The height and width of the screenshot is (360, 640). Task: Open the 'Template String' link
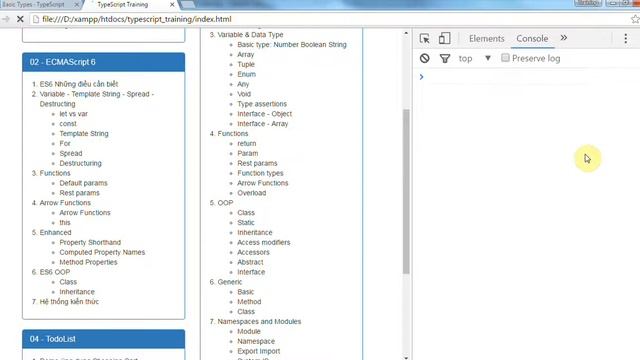[84, 133]
